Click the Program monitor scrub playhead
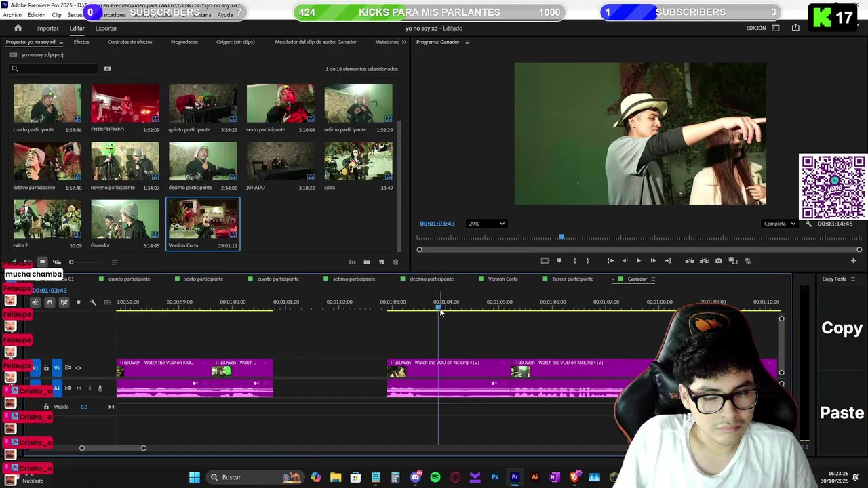This screenshot has height=488, width=868. pyautogui.click(x=561, y=237)
